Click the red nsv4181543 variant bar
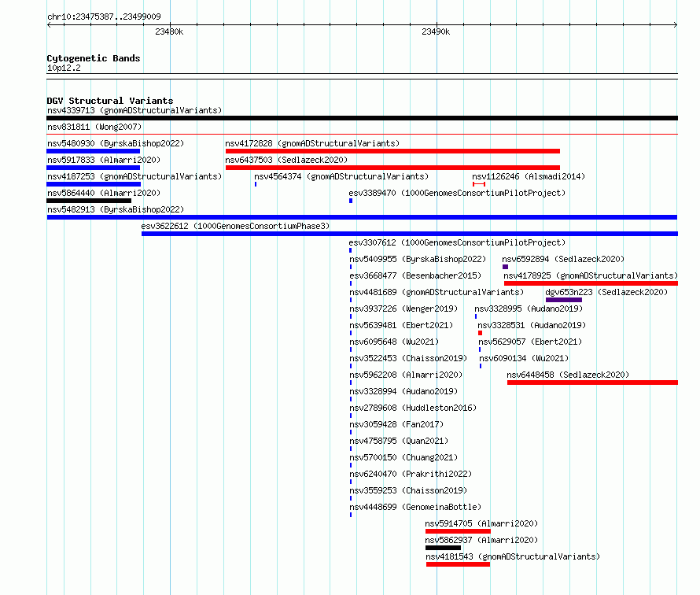The image size is (700, 595). tap(458, 564)
